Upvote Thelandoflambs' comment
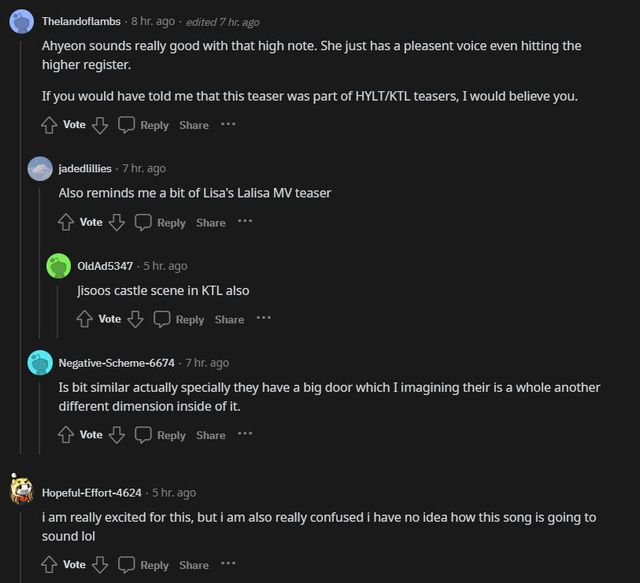640x583 pixels. click(49, 125)
